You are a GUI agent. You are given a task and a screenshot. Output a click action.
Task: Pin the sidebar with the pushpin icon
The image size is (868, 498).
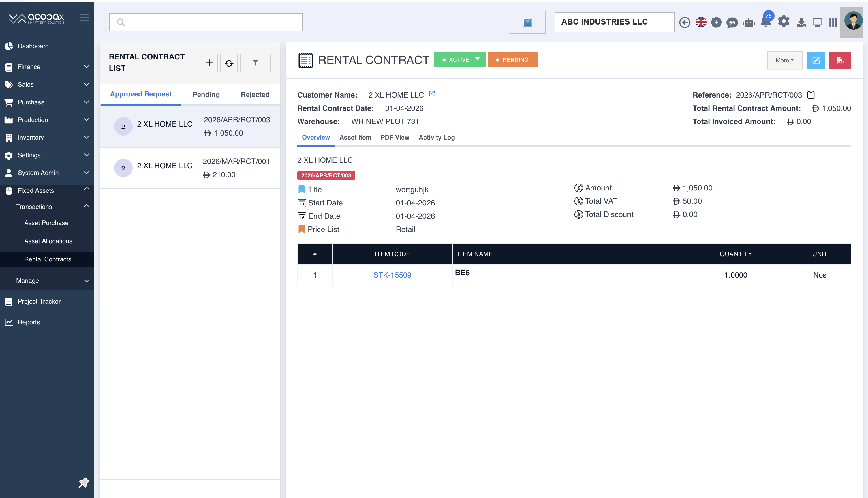tap(83, 482)
